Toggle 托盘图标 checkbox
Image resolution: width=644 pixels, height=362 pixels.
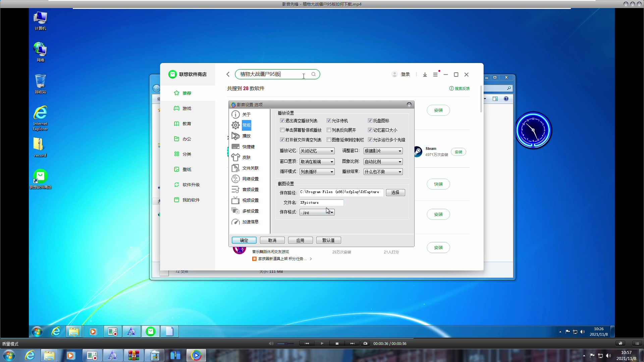(370, 121)
